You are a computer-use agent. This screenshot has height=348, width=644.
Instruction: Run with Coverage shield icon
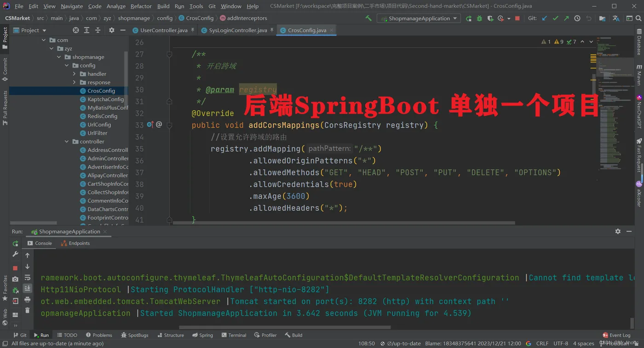click(x=490, y=18)
